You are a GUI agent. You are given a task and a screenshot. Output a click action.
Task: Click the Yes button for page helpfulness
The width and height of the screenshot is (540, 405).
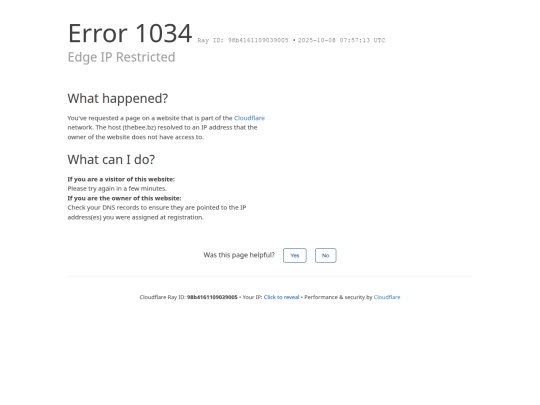[294, 255]
